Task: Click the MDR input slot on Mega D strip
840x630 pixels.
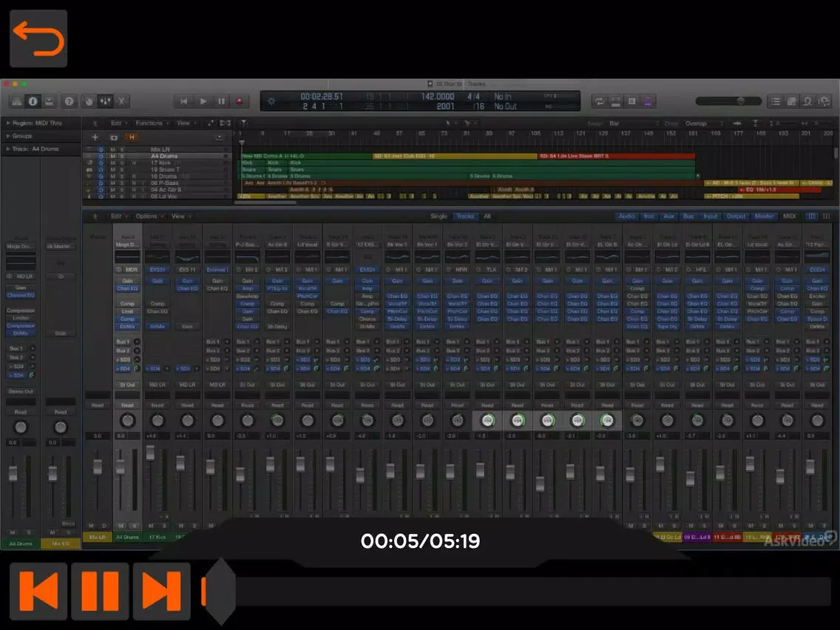Action: click(127, 269)
